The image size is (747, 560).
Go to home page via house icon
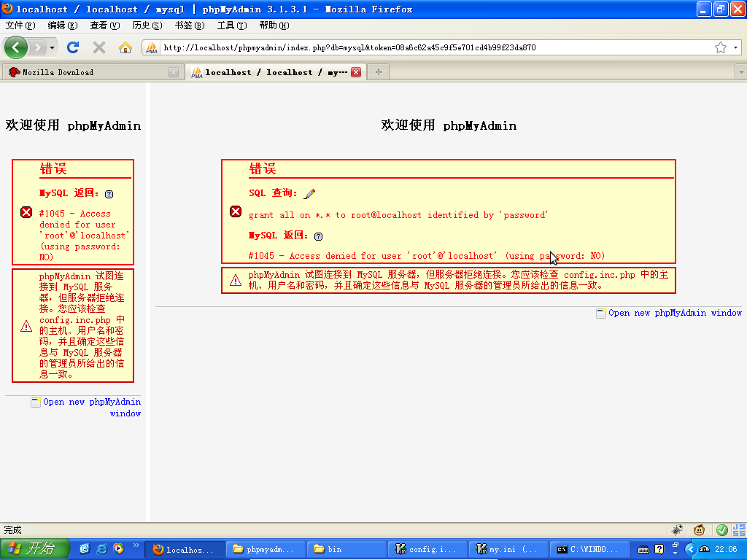(125, 47)
